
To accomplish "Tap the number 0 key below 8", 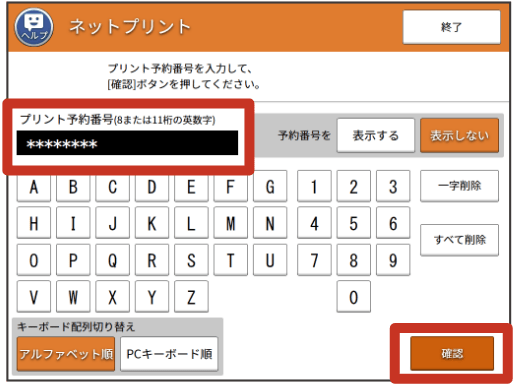I will [x=353, y=296].
